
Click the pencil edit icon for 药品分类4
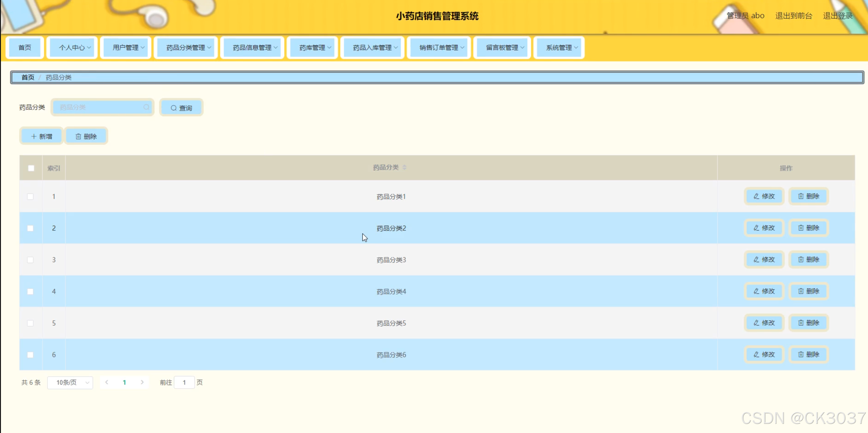(x=756, y=291)
